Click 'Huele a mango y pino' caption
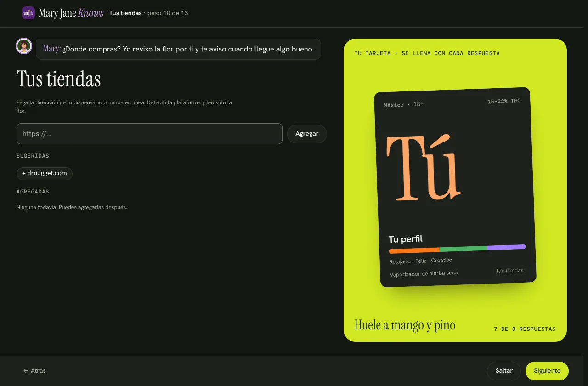588x386 pixels. tap(405, 325)
